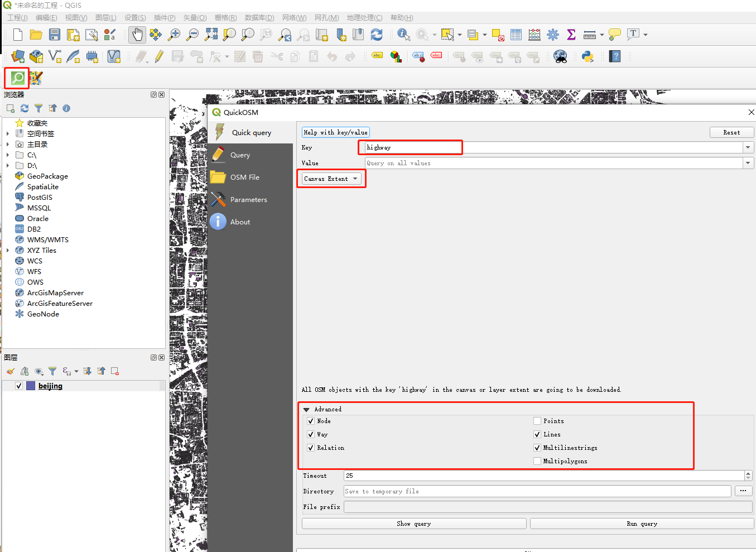
Task: Select the Measure line ruler tool
Action: point(590,35)
